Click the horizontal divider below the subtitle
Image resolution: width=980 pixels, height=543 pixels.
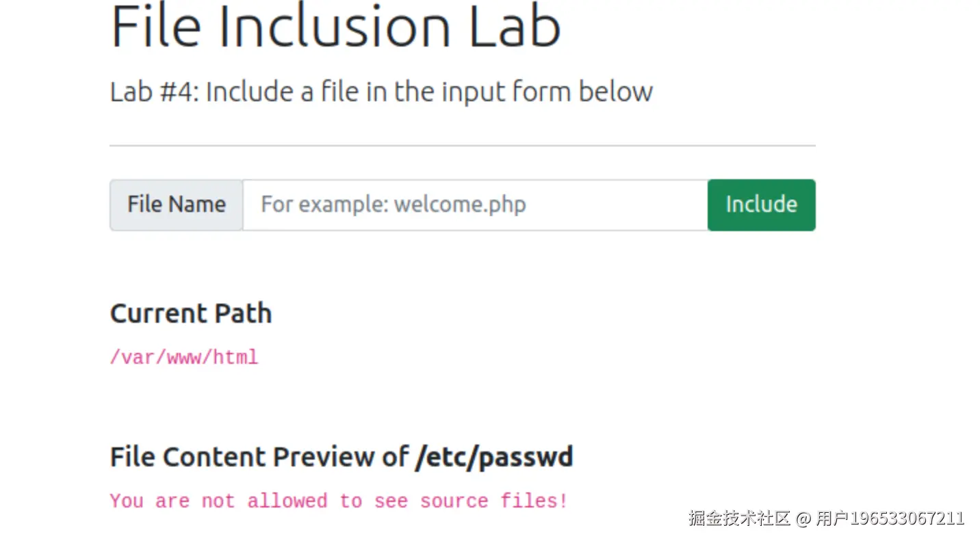[x=462, y=146]
